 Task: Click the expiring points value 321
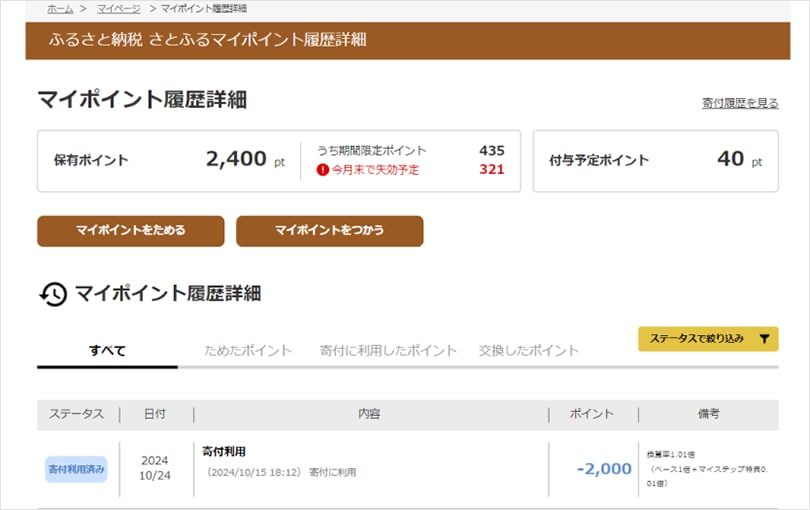492,169
